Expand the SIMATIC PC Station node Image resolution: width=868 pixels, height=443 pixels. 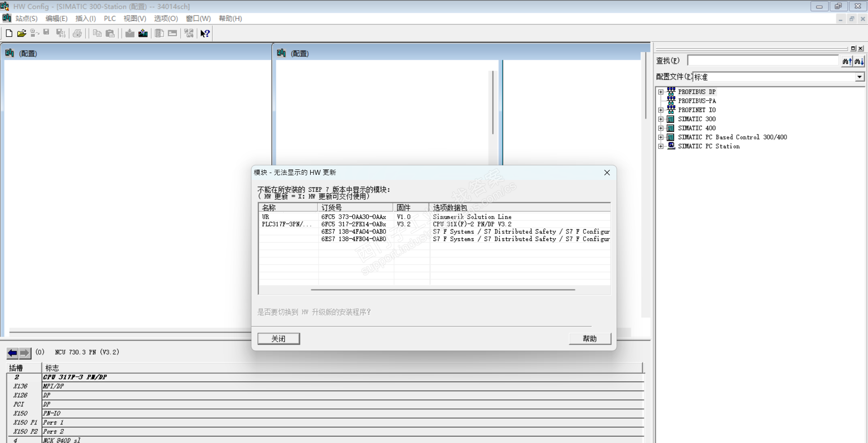pyautogui.click(x=661, y=146)
